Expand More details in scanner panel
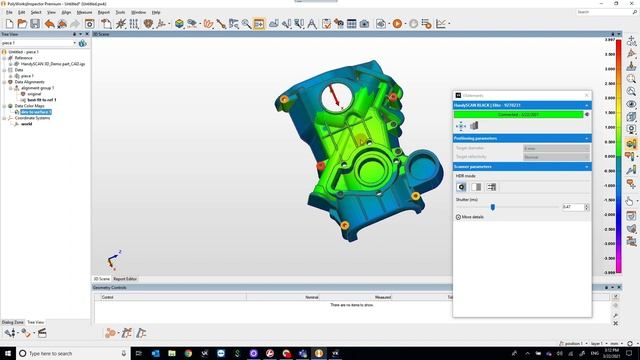Viewport: 640px width, 360px height. pyautogui.click(x=469, y=217)
